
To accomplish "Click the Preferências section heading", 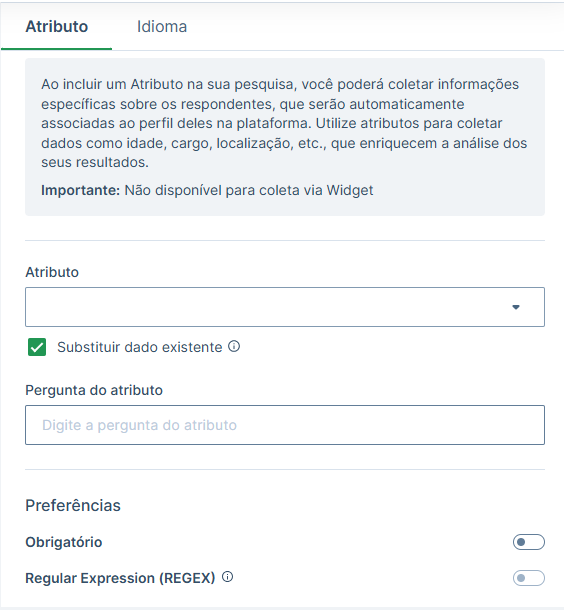I will pyautogui.click(x=73, y=505).
